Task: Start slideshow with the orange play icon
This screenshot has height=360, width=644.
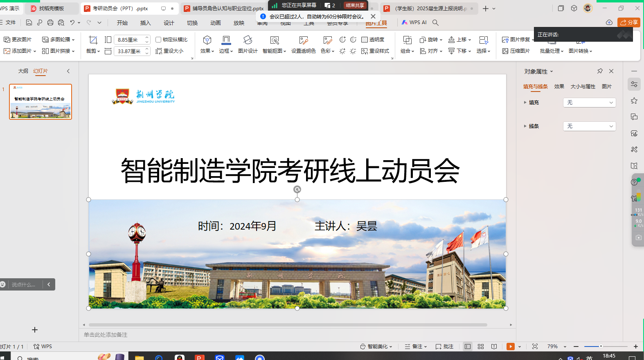Action: [x=510, y=347]
